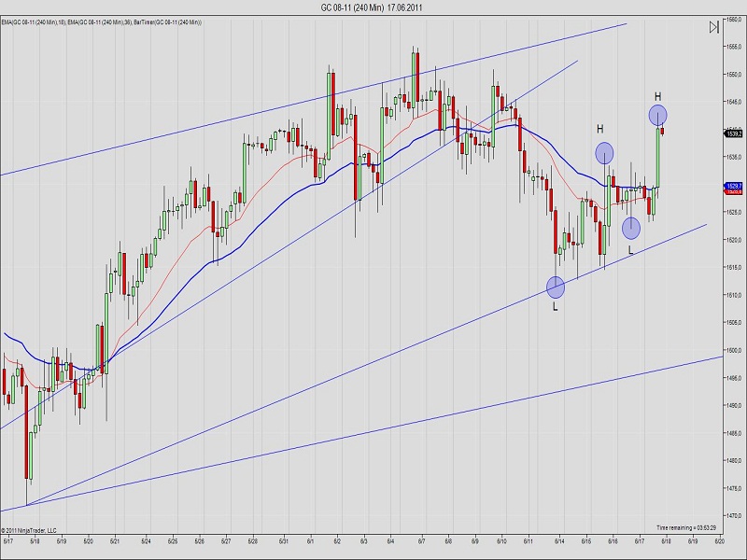747x560 pixels.
Task: Click the 1555.0 price axis label
Action: [734, 47]
